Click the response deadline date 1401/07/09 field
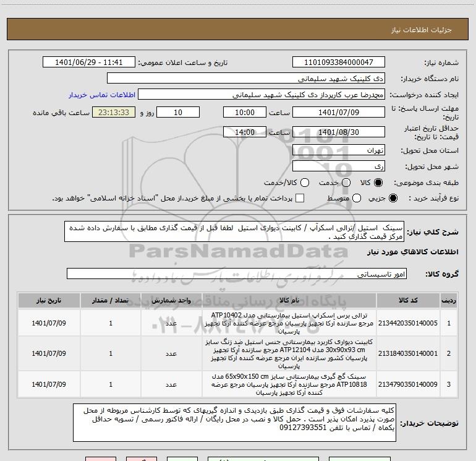476x461 pixels. [x=339, y=112]
